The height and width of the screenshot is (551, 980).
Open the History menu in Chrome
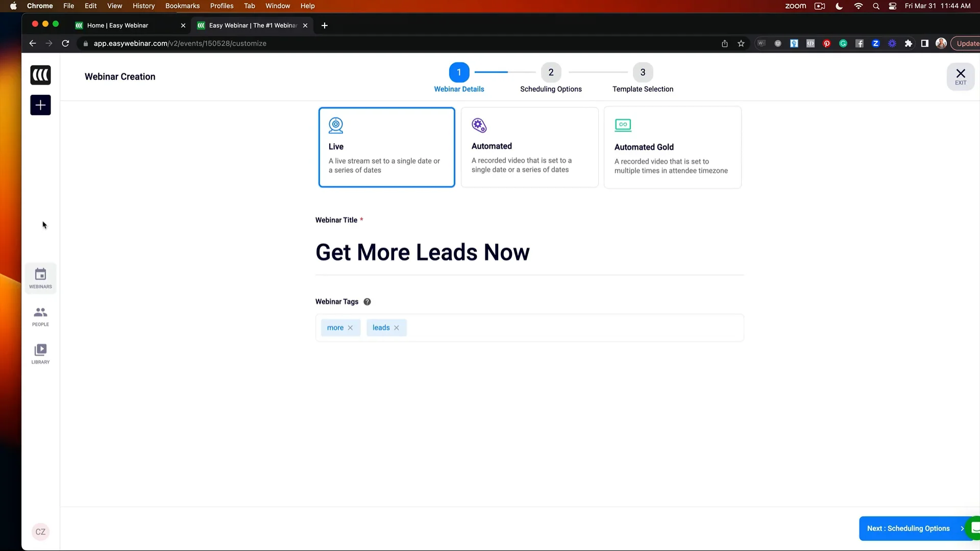[x=143, y=6]
